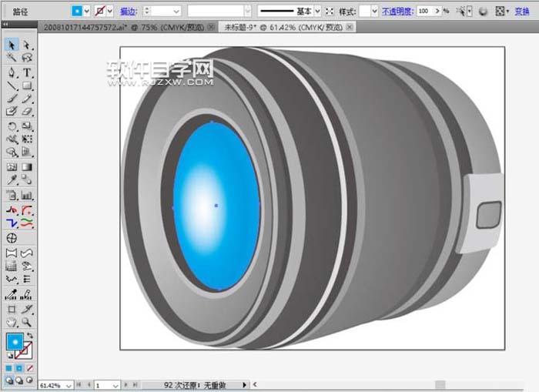The width and height of the screenshot is (539, 392).
Task: Open the stroke style 基本 dropdown
Action: click(x=317, y=12)
